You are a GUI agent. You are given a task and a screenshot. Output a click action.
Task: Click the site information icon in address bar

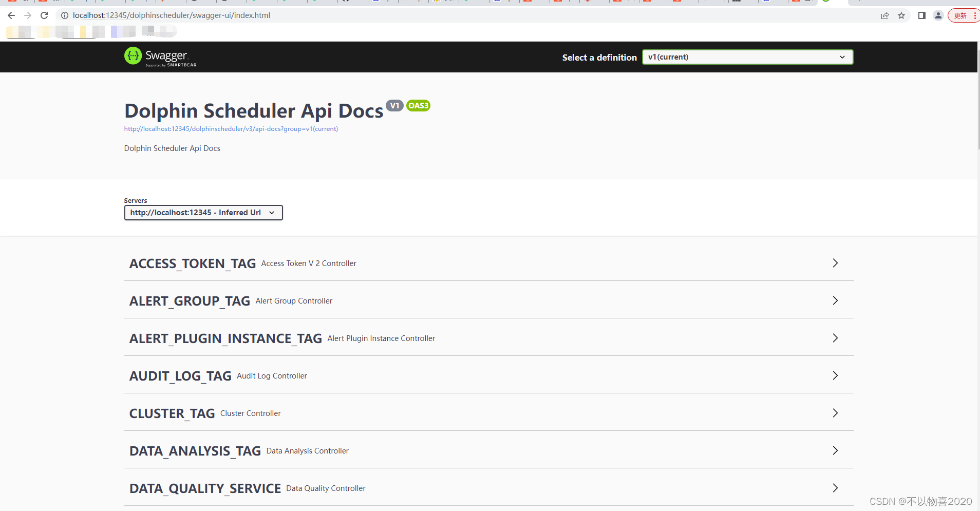[x=65, y=15]
